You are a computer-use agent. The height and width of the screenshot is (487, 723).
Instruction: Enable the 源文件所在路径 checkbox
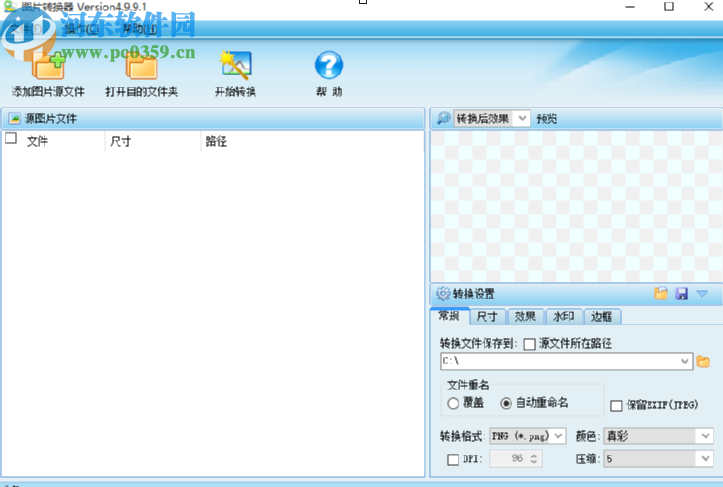530,344
